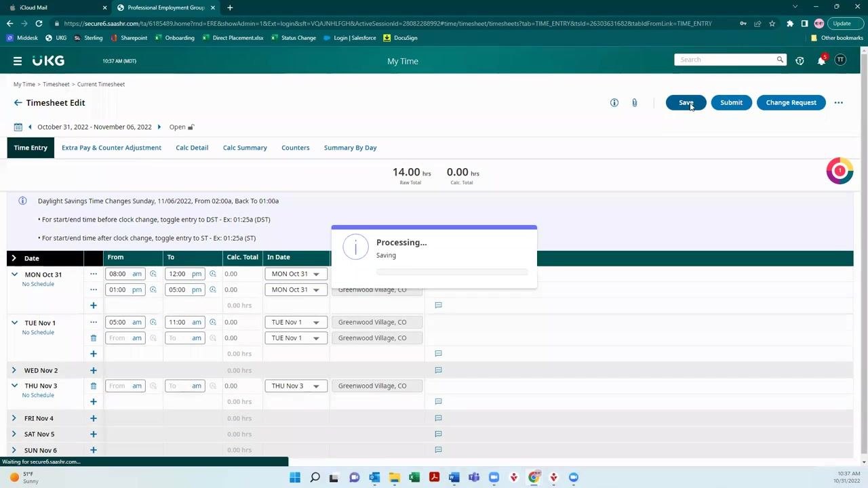Screen dimensions: 868x488
Task: Open the time picker beside 08:00 am From
Action: (153, 274)
